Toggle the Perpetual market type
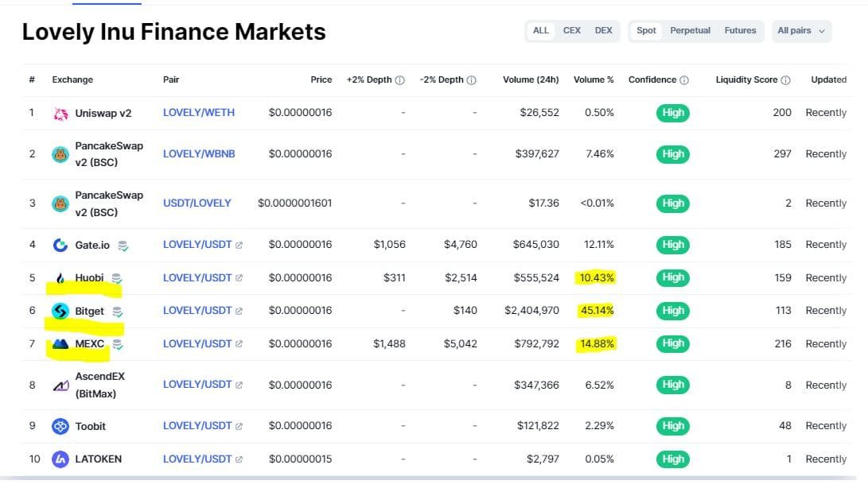Viewport: 868px width, 488px height. coord(689,30)
